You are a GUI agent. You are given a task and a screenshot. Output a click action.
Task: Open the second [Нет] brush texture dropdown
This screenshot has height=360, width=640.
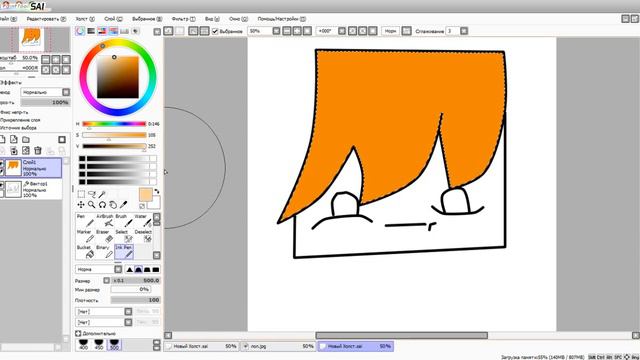click(128, 322)
